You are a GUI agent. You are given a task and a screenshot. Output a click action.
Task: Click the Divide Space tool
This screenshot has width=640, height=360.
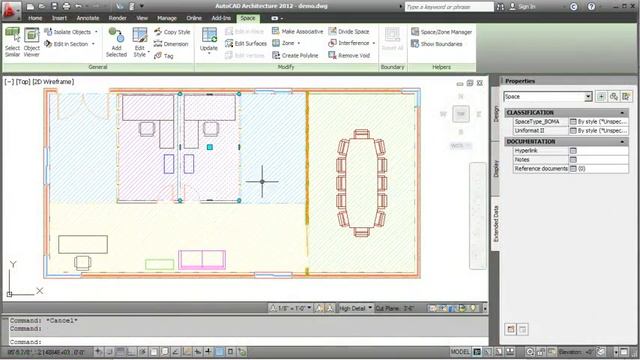point(349,31)
